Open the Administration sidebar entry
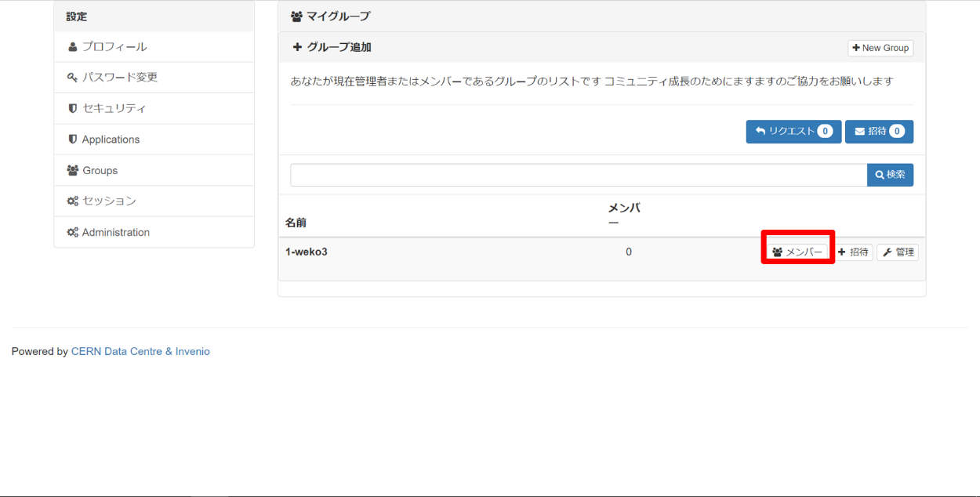 [x=115, y=232]
